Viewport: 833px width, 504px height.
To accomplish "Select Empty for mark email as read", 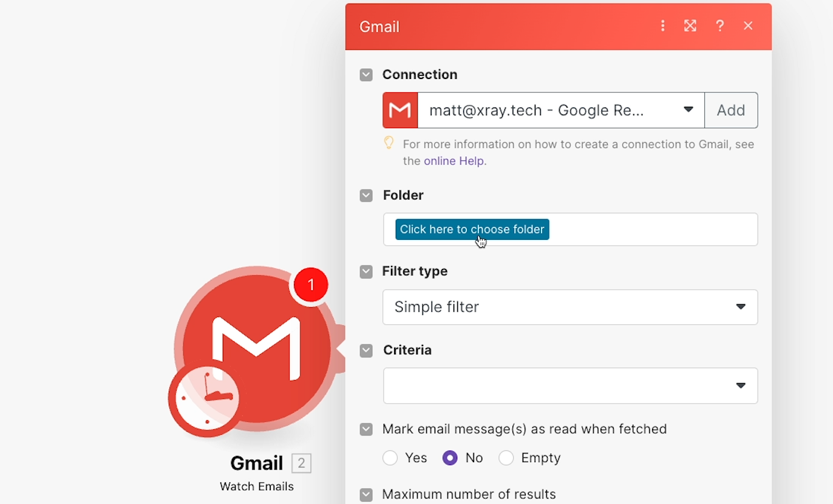I will click(x=506, y=458).
